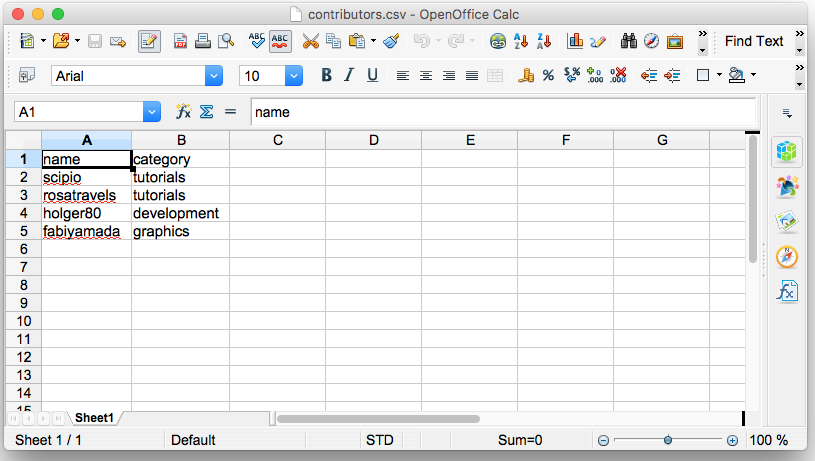This screenshot has height=461, width=815.
Task: Export directly as PDF icon
Action: point(180,41)
